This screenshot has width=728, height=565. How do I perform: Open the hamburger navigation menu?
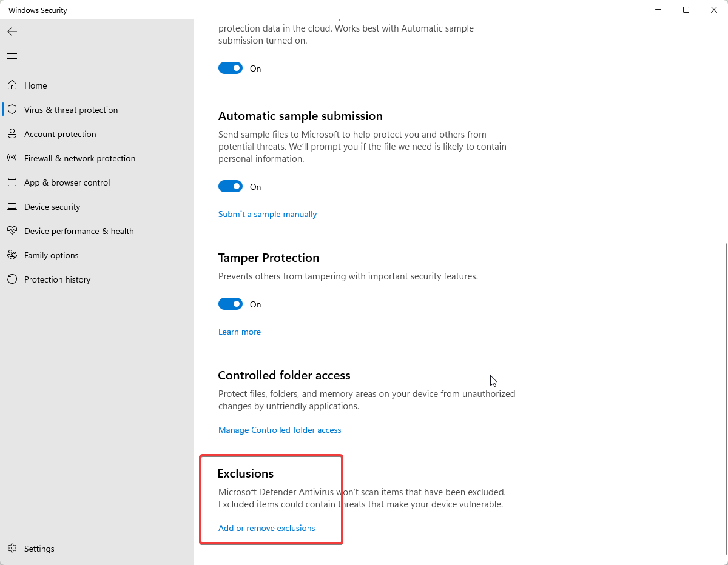12,56
